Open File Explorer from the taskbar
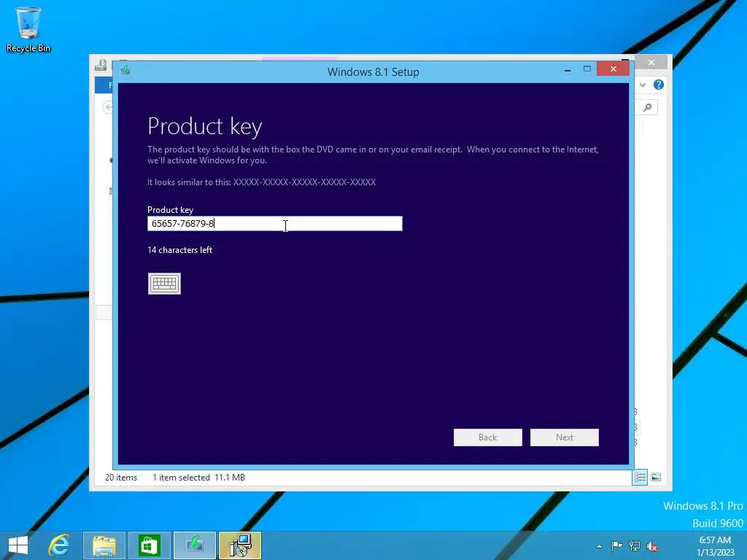The width and height of the screenshot is (747, 560). coord(104,545)
